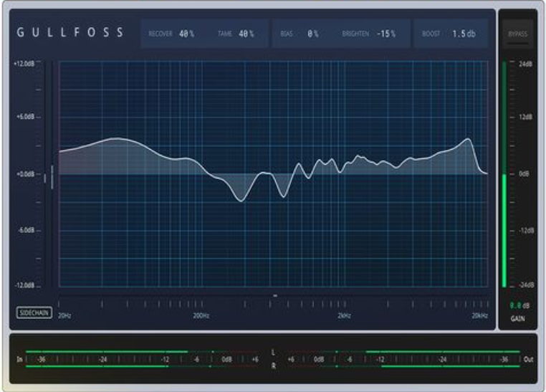Click the 20Hz frequency label

point(64,316)
